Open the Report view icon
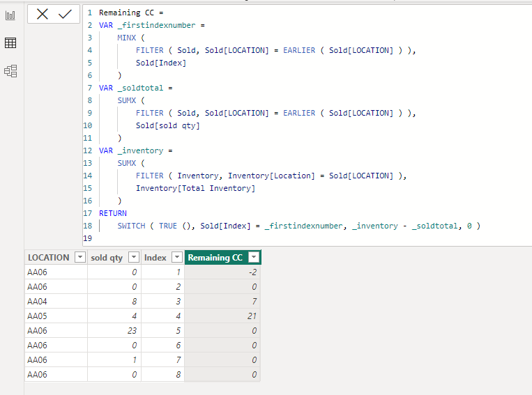The height and width of the screenshot is (395, 532). pyautogui.click(x=10, y=15)
